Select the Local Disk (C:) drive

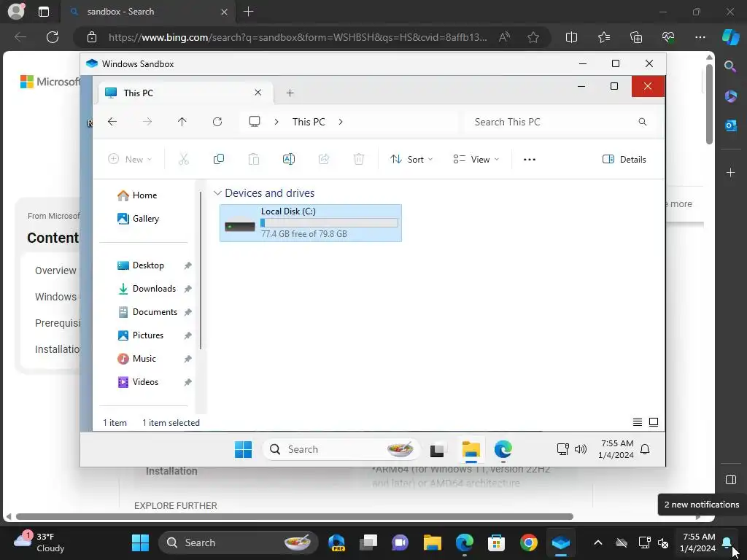point(311,223)
